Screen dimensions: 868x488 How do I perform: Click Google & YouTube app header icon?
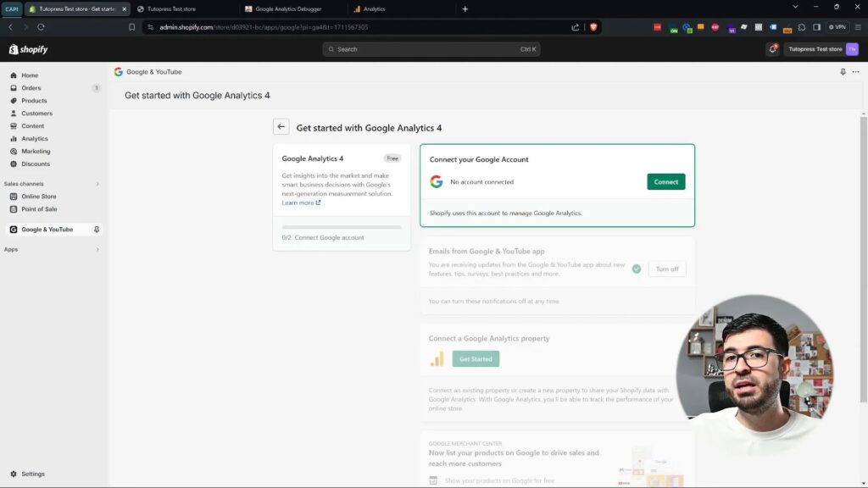pos(119,72)
